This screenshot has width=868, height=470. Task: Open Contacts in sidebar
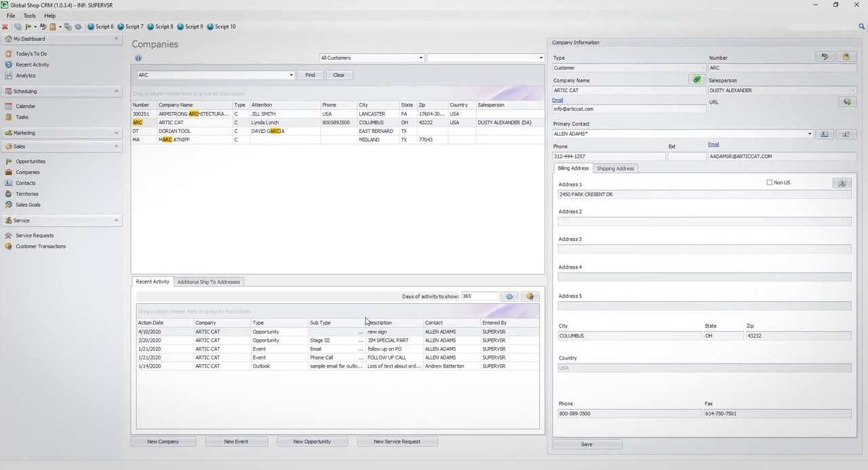pos(25,183)
